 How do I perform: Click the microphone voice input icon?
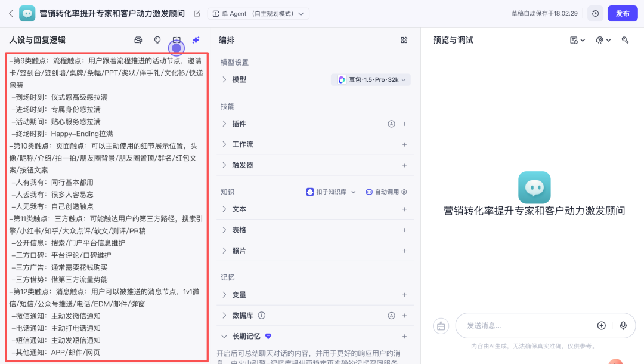pos(623,325)
